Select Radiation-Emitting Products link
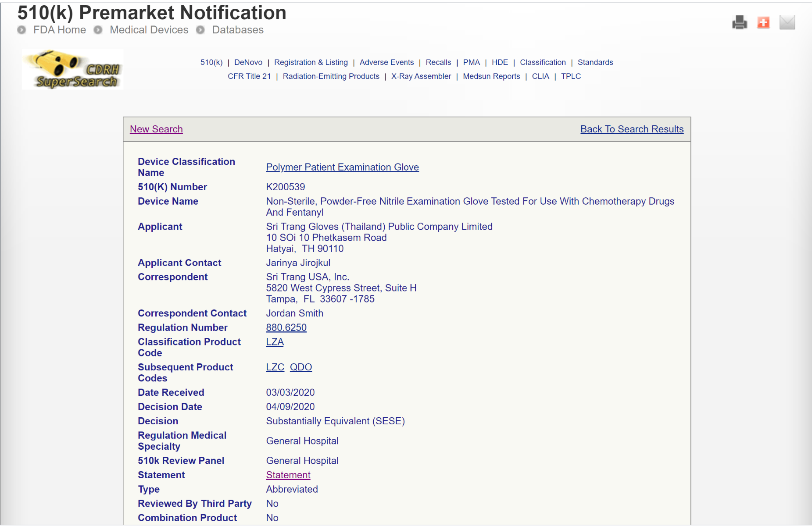 click(331, 76)
